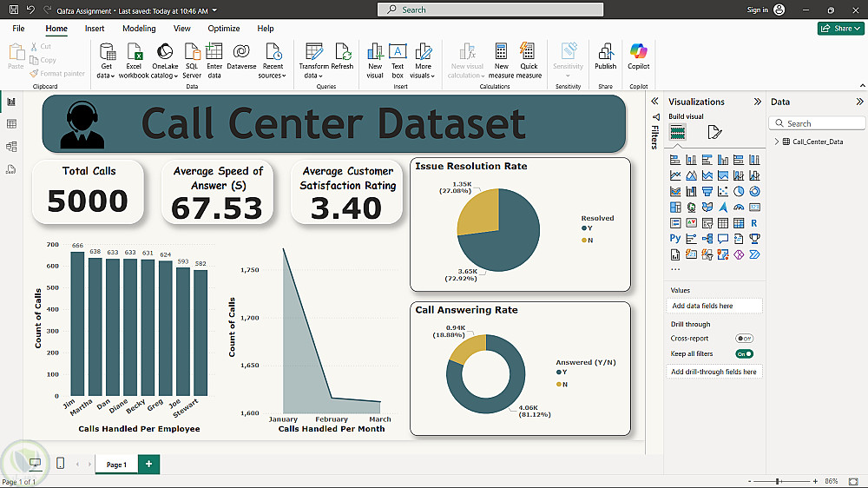
Task: Add a Python visual
Action: tap(674, 239)
